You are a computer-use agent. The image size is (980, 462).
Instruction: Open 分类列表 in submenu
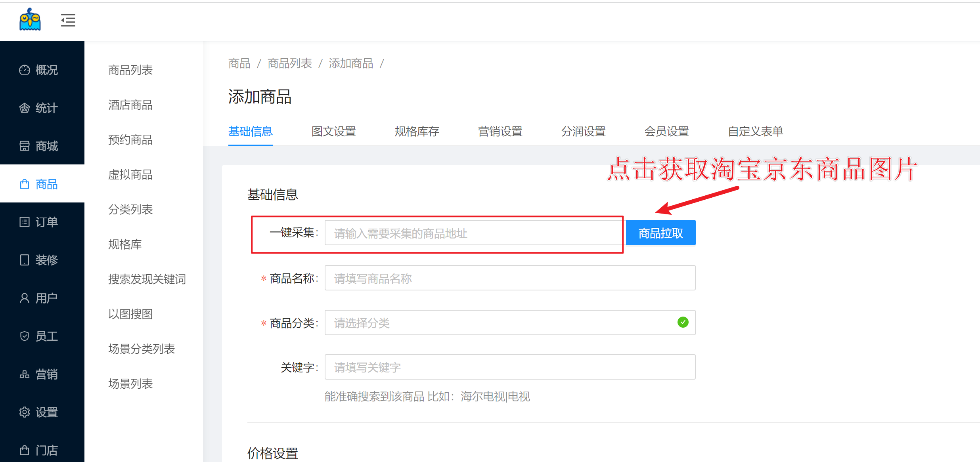point(130,210)
